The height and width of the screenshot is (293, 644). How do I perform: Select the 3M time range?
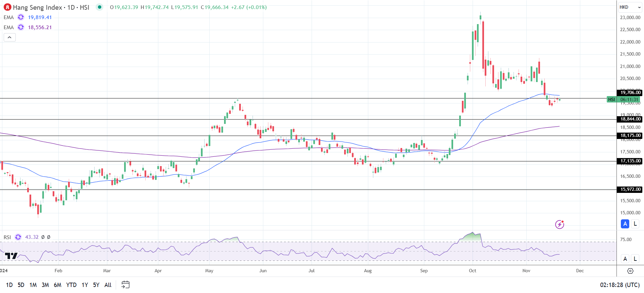45,285
